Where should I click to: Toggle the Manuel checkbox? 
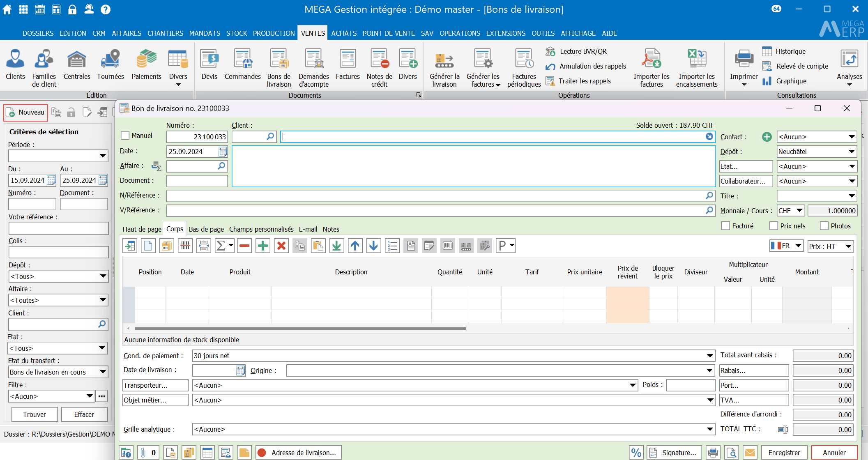pyautogui.click(x=125, y=136)
